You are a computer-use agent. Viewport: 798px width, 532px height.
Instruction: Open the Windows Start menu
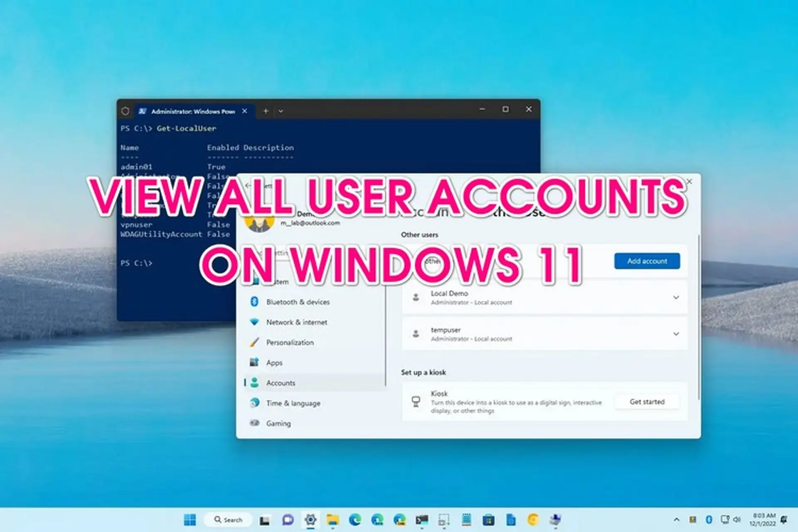[190, 520]
